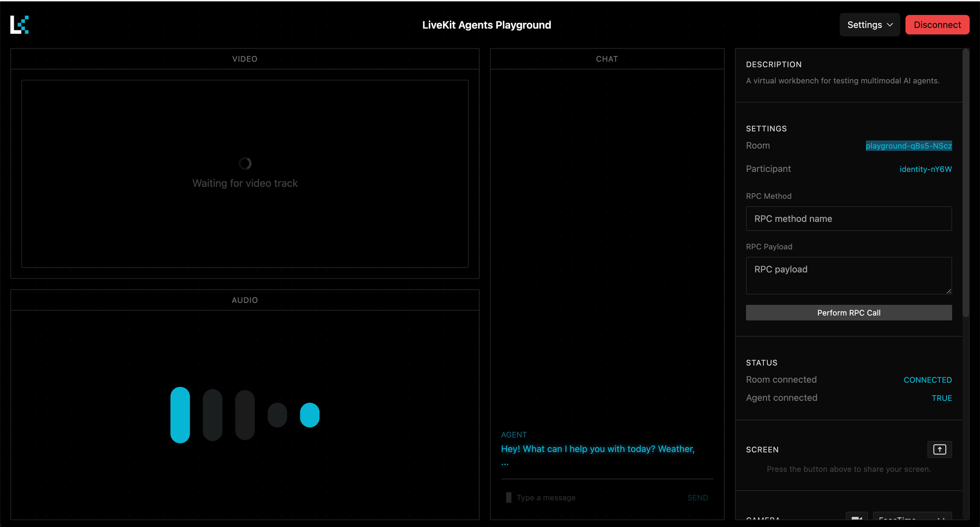The height and width of the screenshot is (527, 980).
Task: Select the room name playground-qBs5-NScz
Action: [908, 146]
